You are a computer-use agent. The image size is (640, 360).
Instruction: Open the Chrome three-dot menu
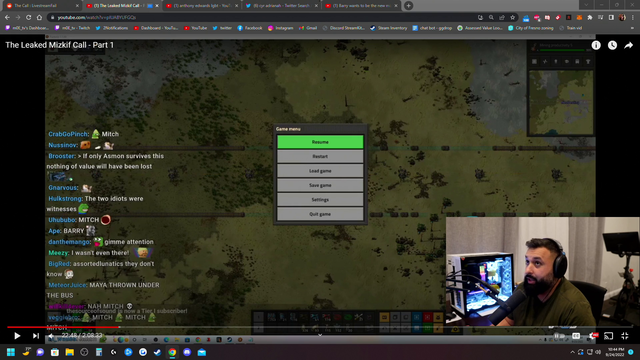coord(633,18)
